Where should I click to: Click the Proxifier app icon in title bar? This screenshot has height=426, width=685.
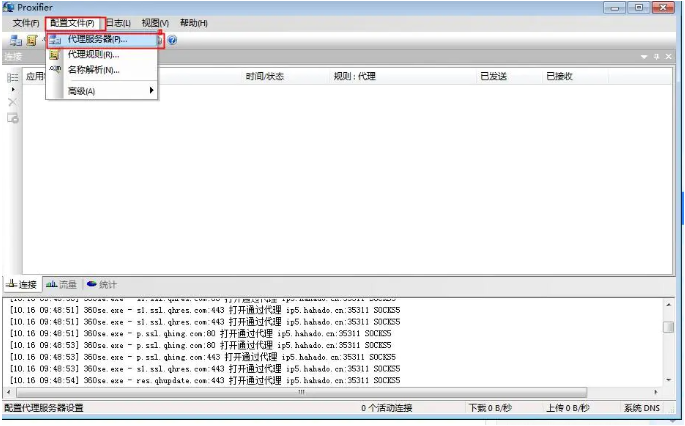[8, 7]
